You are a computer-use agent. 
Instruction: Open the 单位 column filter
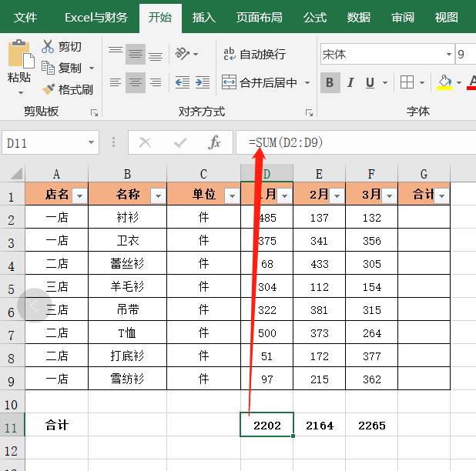tap(233, 196)
